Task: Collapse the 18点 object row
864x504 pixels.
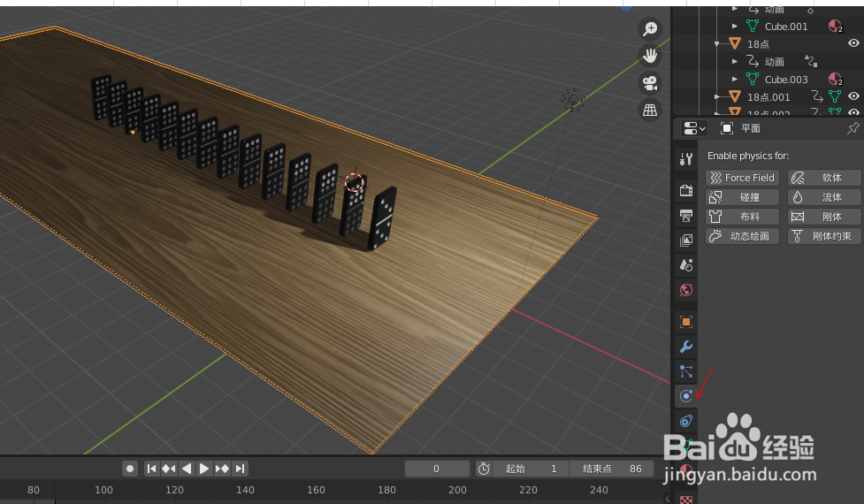Action: click(717, 43)
